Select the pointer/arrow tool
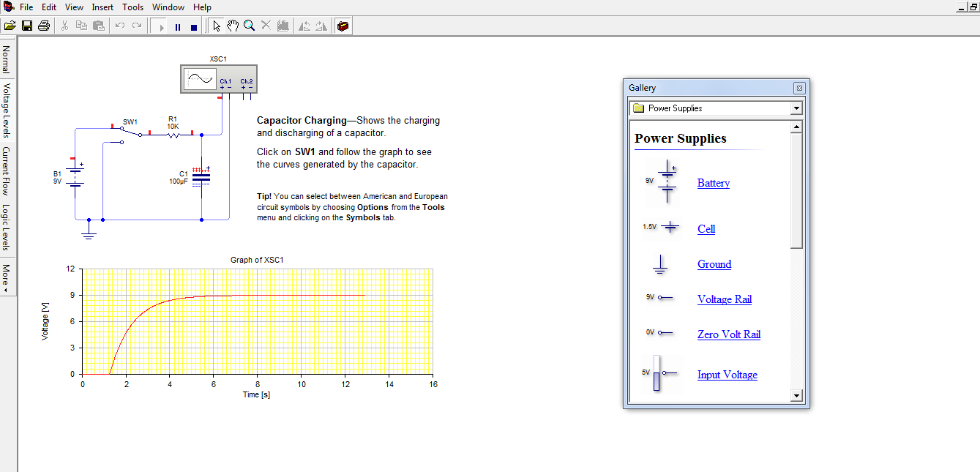This screenshot has width=980, height=472. pyautogui.click(x=216, y=26)
